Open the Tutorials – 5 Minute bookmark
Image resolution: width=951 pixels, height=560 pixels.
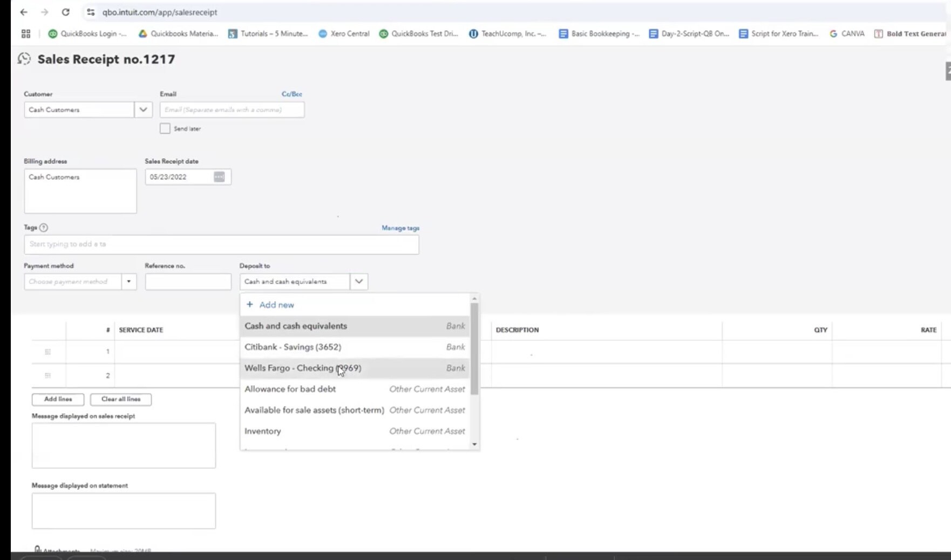tap(268, 33)
